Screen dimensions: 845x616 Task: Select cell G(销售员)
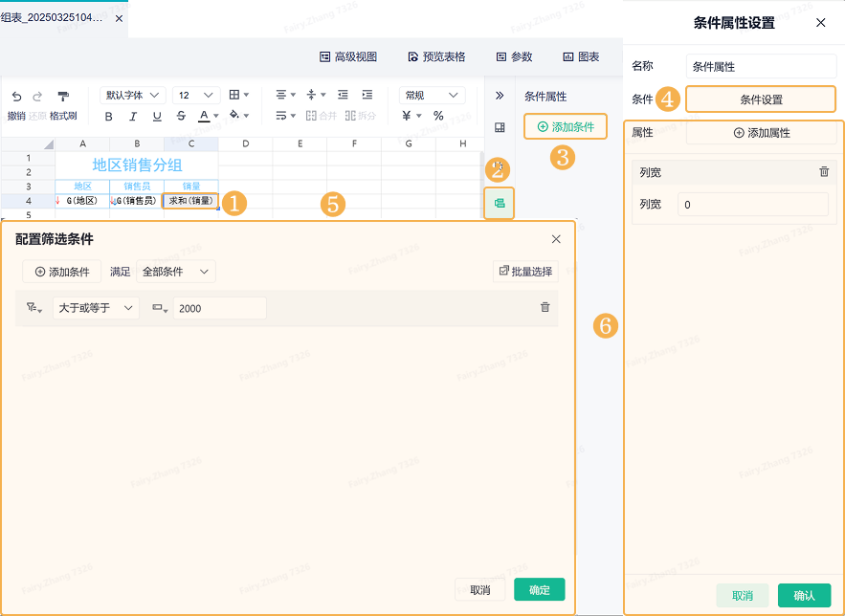coord(137,201)
